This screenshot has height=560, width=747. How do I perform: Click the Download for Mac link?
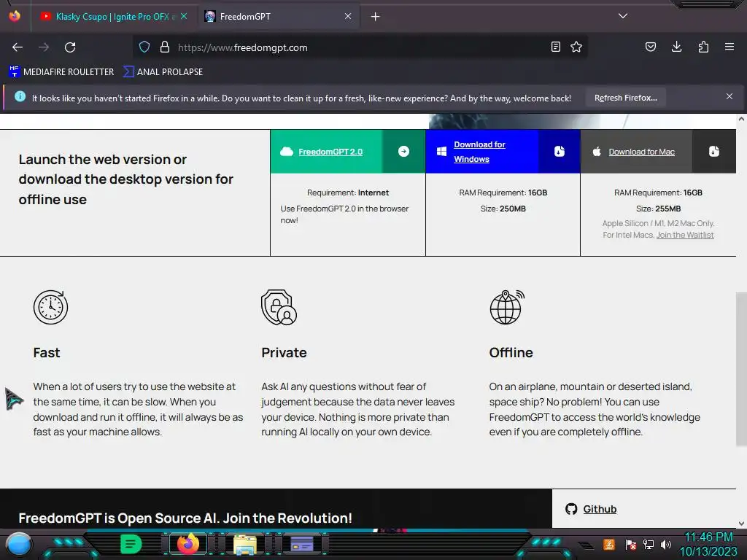coord(642,152)
